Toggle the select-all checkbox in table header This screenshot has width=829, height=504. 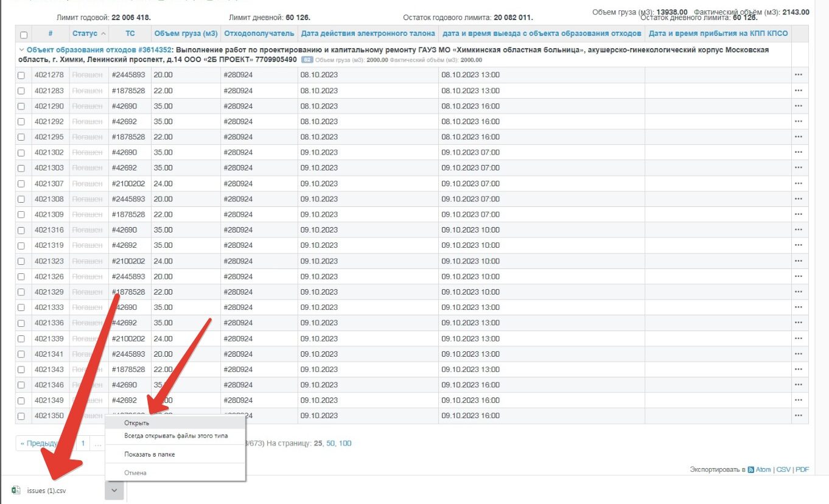coord(24,35)
